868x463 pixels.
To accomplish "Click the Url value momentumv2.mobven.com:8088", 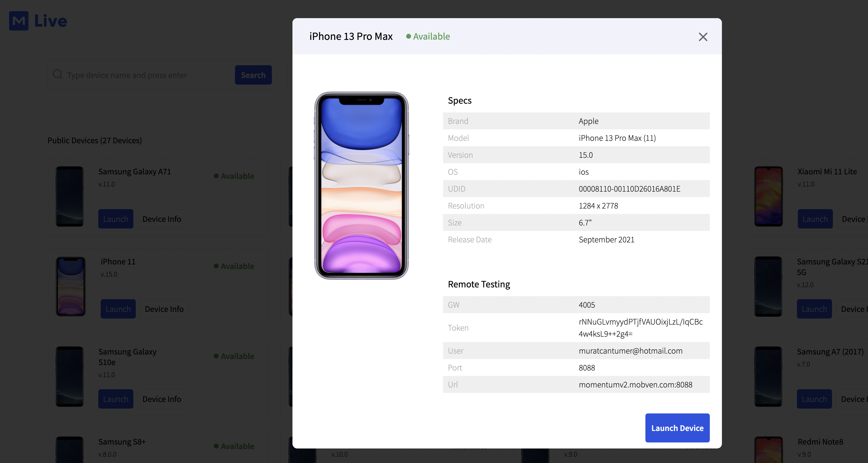I will coord(635,384).
